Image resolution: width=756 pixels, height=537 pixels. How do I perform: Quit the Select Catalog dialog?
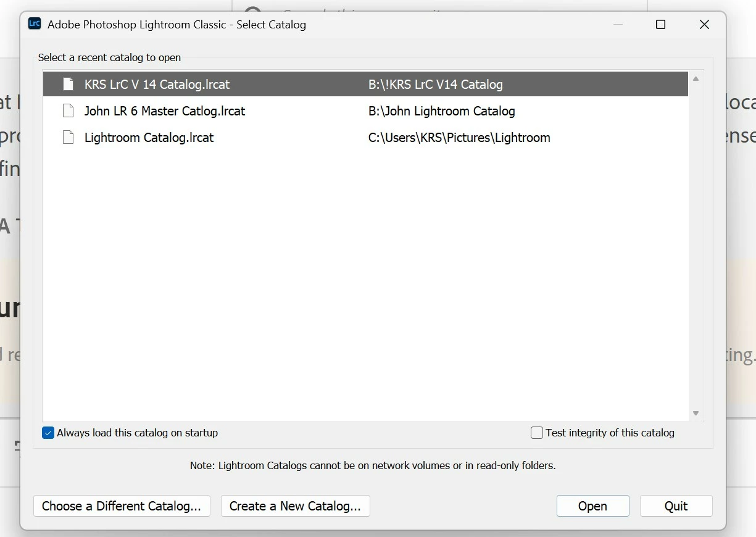(x=676, y=506)
